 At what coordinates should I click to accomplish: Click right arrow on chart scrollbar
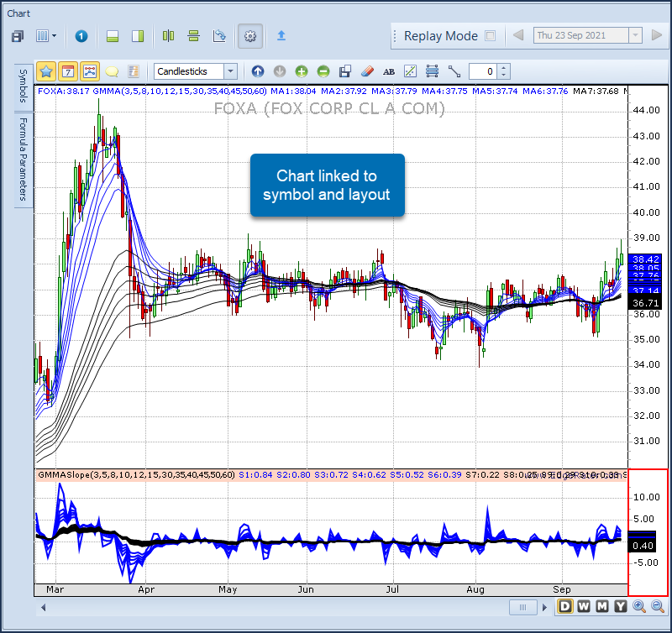544,607
